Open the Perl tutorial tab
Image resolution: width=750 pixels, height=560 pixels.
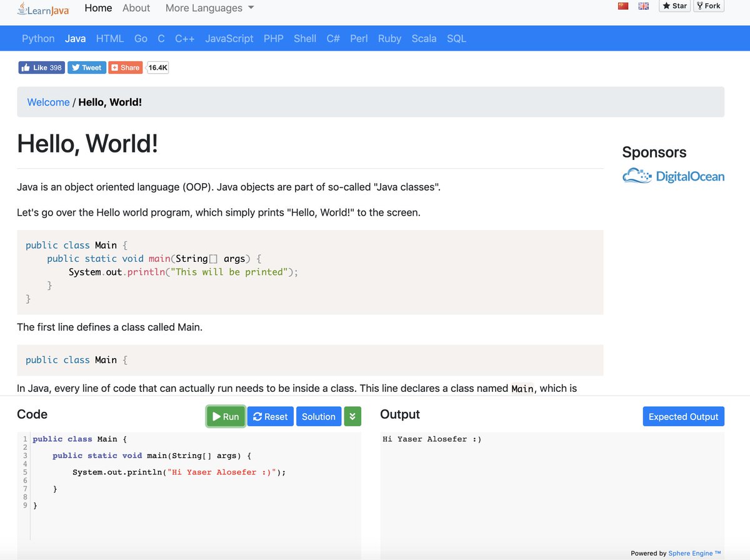click(x=359, y=38)
